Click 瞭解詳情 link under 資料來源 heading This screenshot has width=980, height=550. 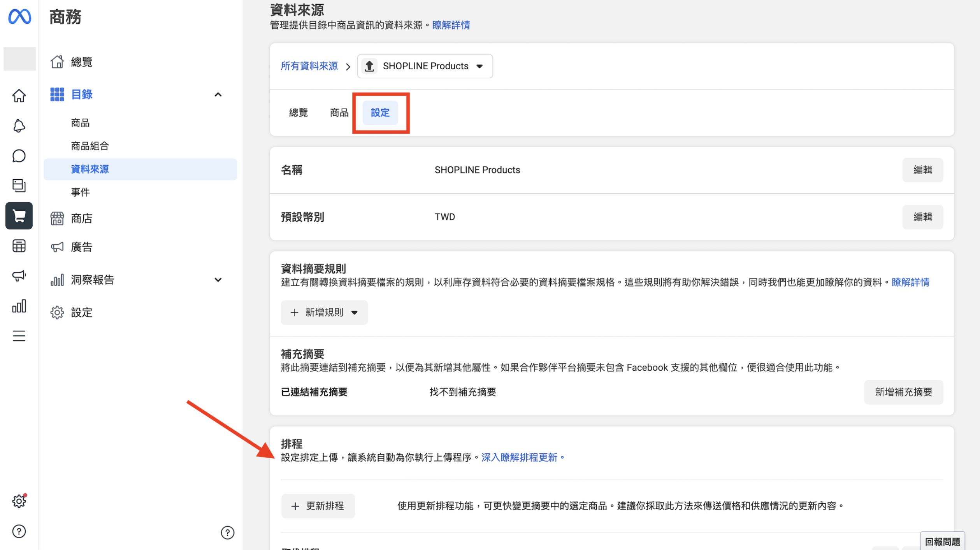tap(451, 25)
